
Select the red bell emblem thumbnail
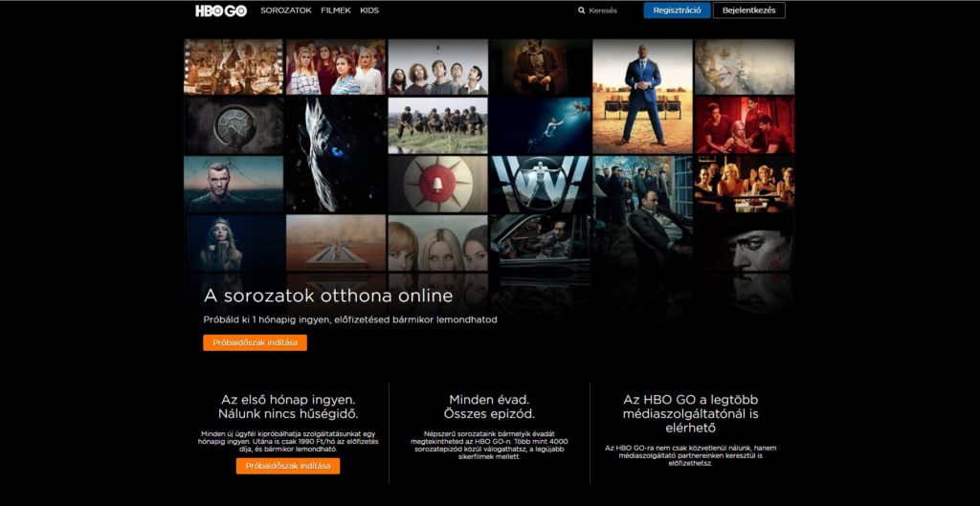437,184
